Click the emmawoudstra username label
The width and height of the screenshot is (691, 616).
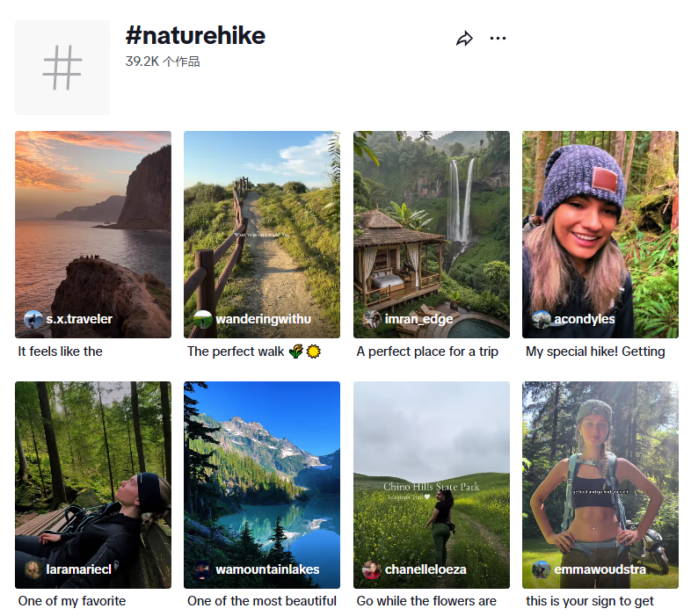(x=600, y=569)
